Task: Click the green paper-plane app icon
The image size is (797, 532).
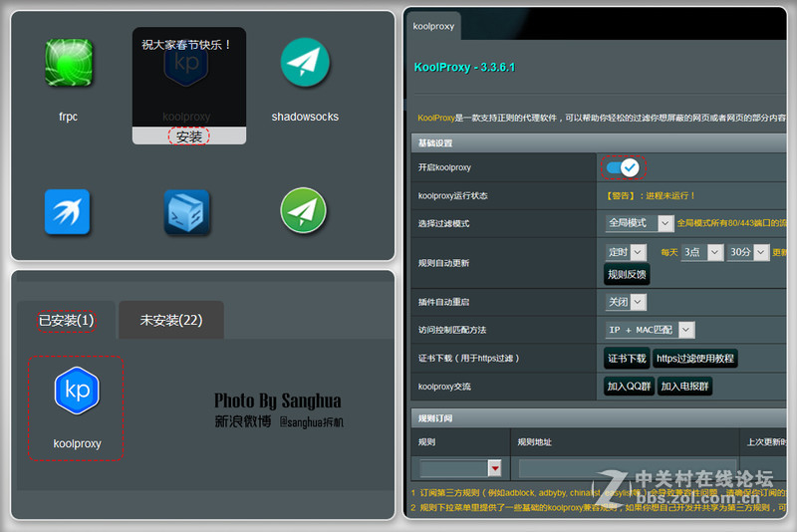Action: point(304,210)
